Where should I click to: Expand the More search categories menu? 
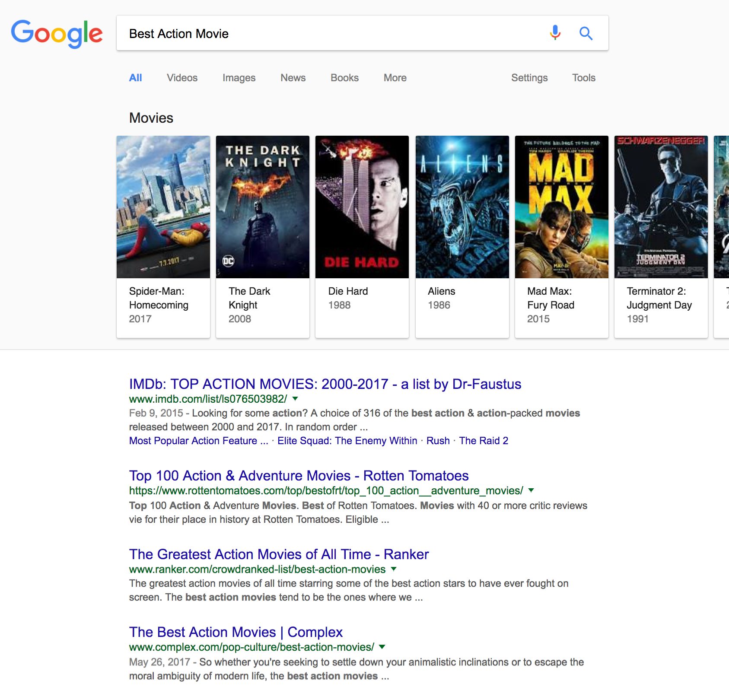click(395, 78)
